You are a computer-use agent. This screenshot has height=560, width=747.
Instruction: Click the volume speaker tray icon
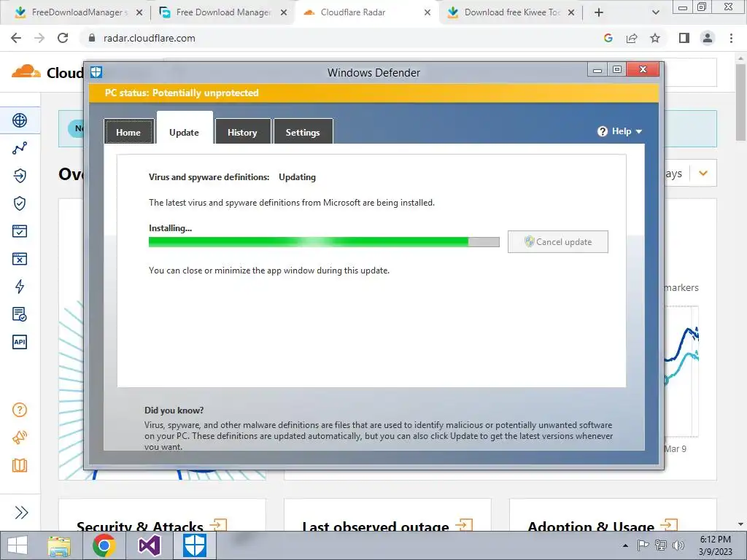[678, 545]
